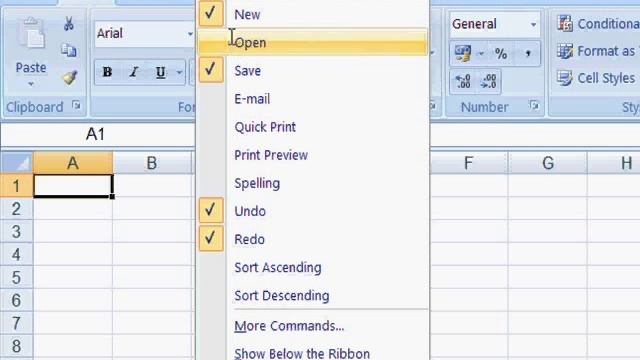This screenshot has width=640, height=360.
Task: Check Print Preview in the menu
Action: 313,155
